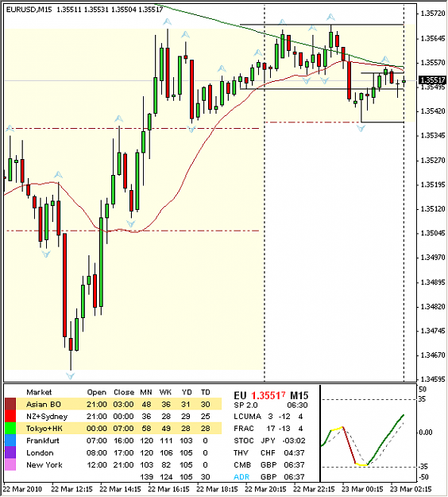Screen dimensions: 448x497
Task: Click the 1.34595 price axis label
Action: [x=432, y=379]
